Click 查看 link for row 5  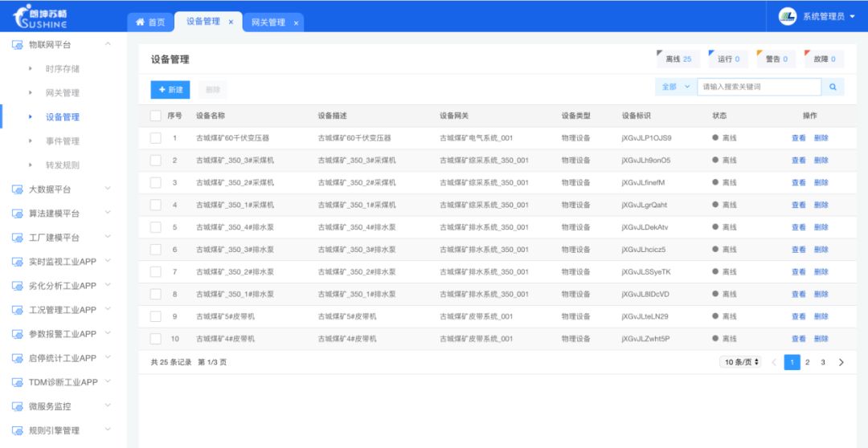coord(798,226)
